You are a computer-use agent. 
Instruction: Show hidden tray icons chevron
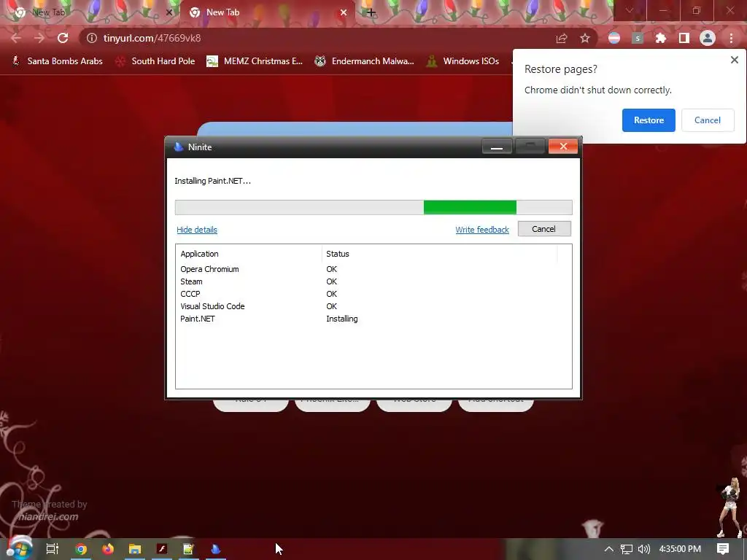tap(609, 549)
